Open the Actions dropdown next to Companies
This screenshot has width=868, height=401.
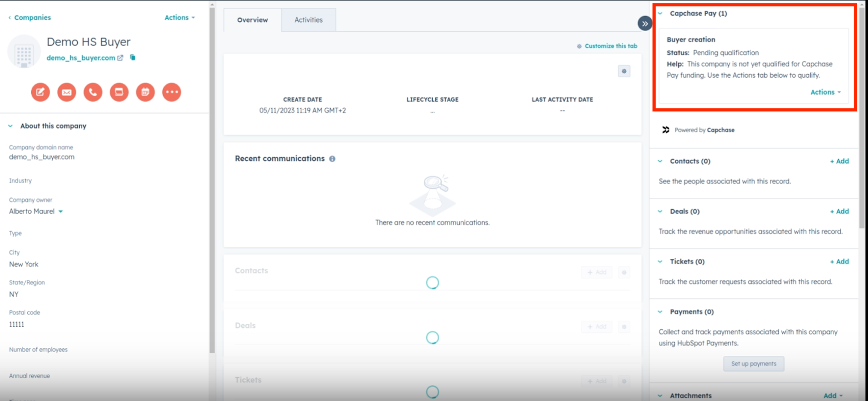pos(180,17)
